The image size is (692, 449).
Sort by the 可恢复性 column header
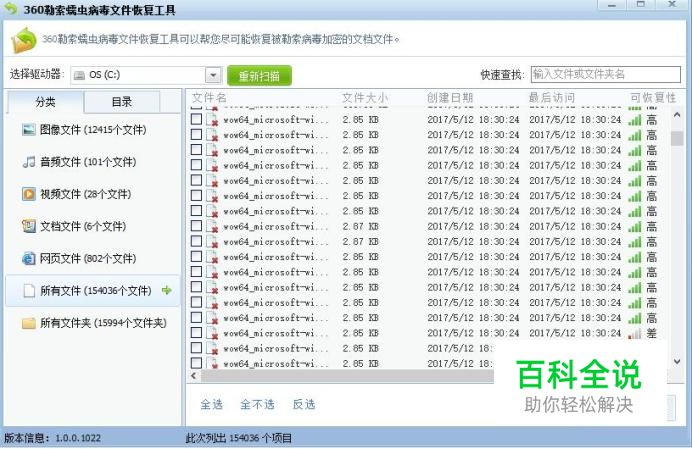coord(653,98)
